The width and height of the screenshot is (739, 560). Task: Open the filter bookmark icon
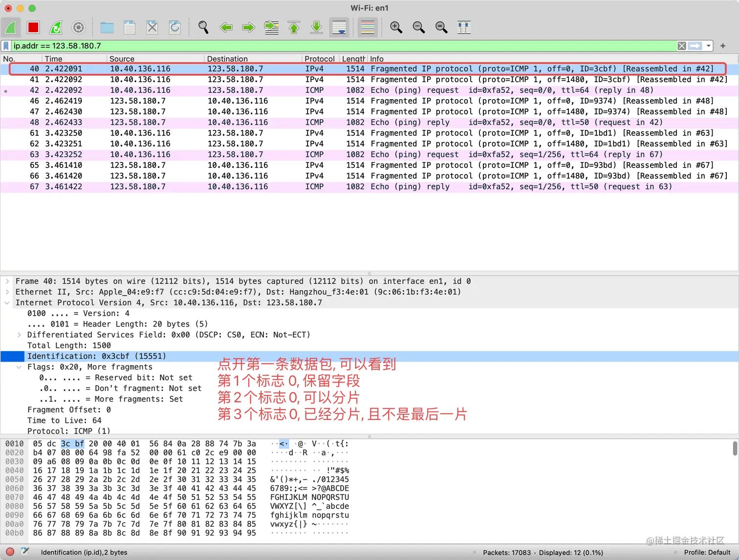coord(6,46)
